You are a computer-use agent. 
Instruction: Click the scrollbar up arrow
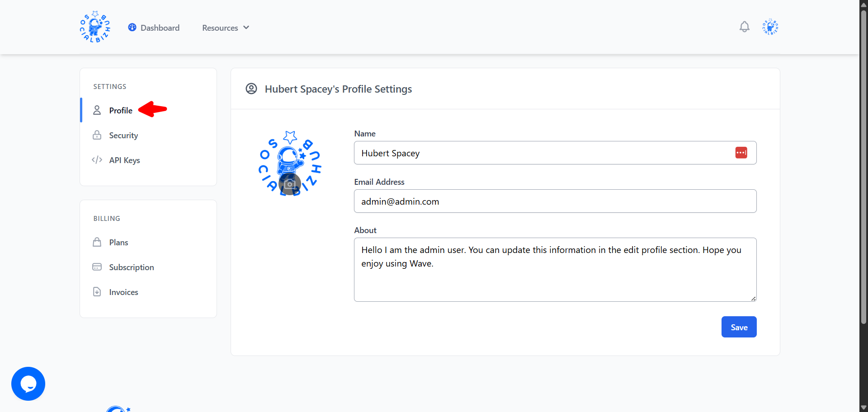click(x=863, y=4)
